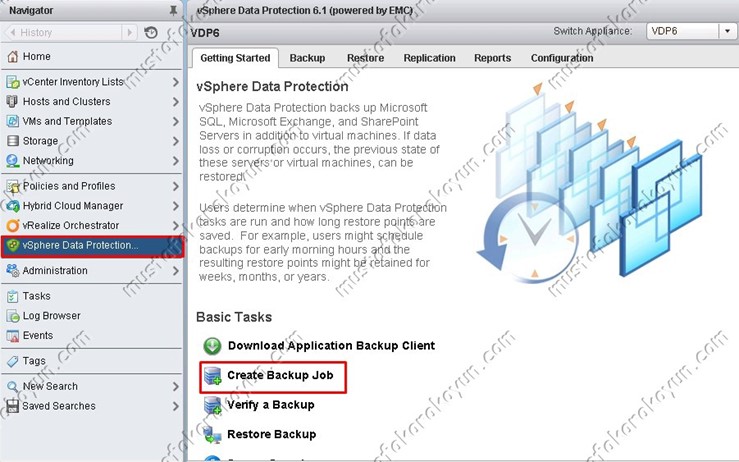Click the Tasks clipboard icon
This screenshot has width=739, height=462.
[13, 296]
